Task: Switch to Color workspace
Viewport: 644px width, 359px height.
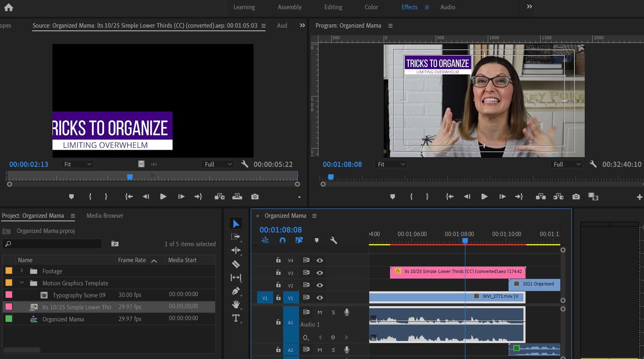Action: 371,7
